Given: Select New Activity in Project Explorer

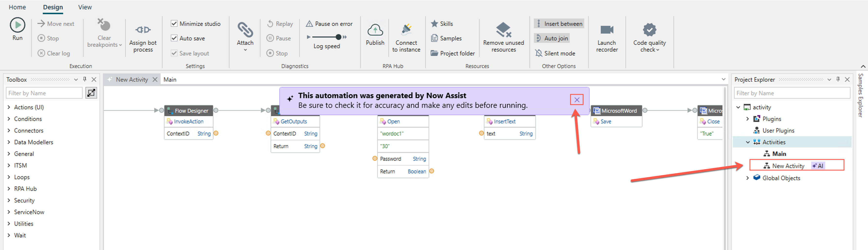Looking at the screenshot, I should click(x=788, y=166).
